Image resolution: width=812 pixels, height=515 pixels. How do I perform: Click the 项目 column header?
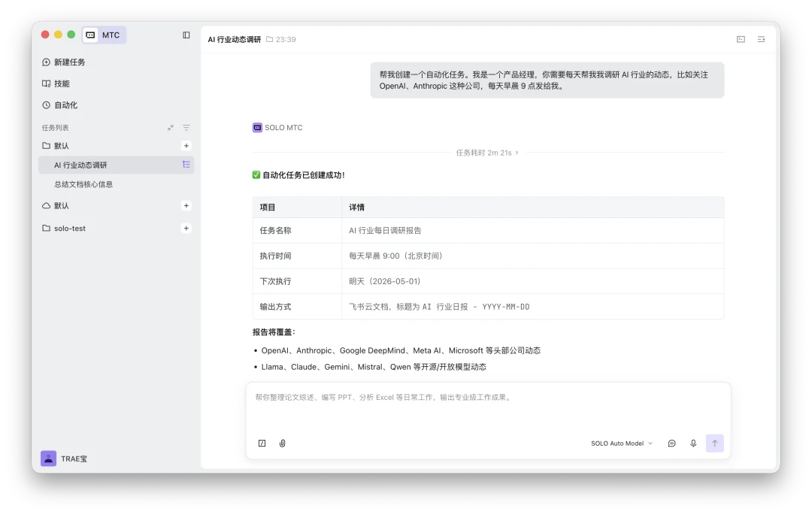297,207
